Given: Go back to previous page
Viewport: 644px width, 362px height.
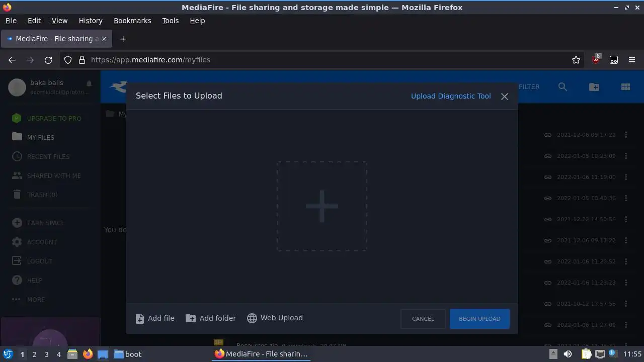Looking at the screenshot, I should (12, 60).
